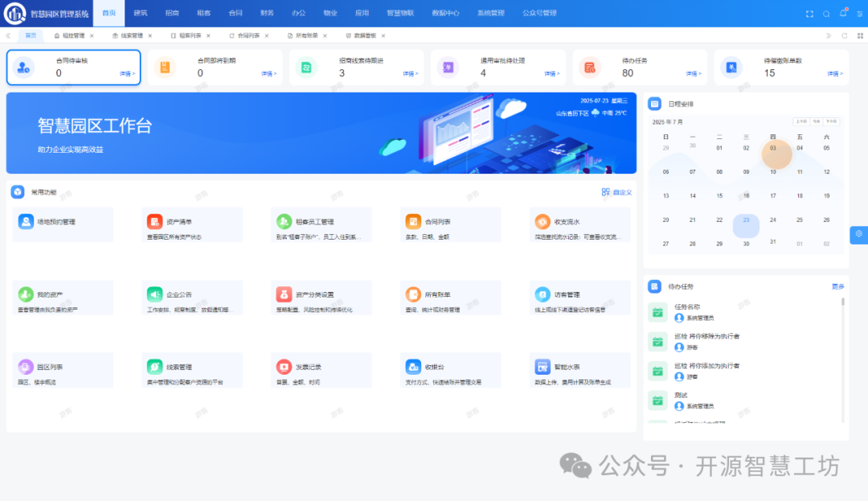
Task: Open 资产分类设置 shortcut icon
Action: pyautogui.click(x=284, y=294)
